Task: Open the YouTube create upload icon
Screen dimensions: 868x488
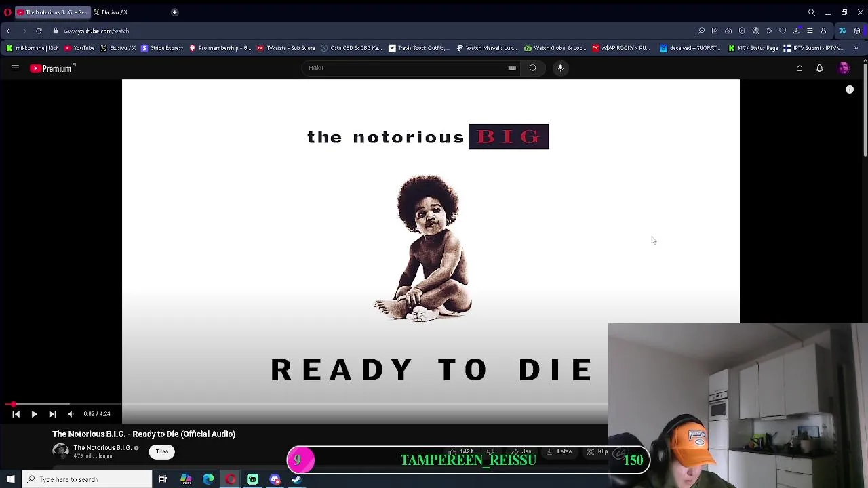Action: pos(800,68)
